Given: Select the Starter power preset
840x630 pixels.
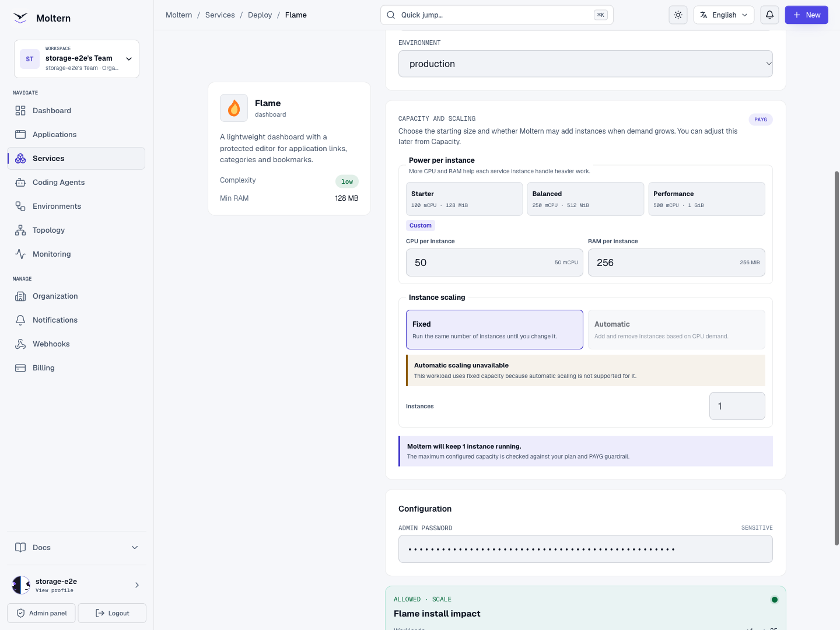Looking at the screenshot, I should [464, 199].
